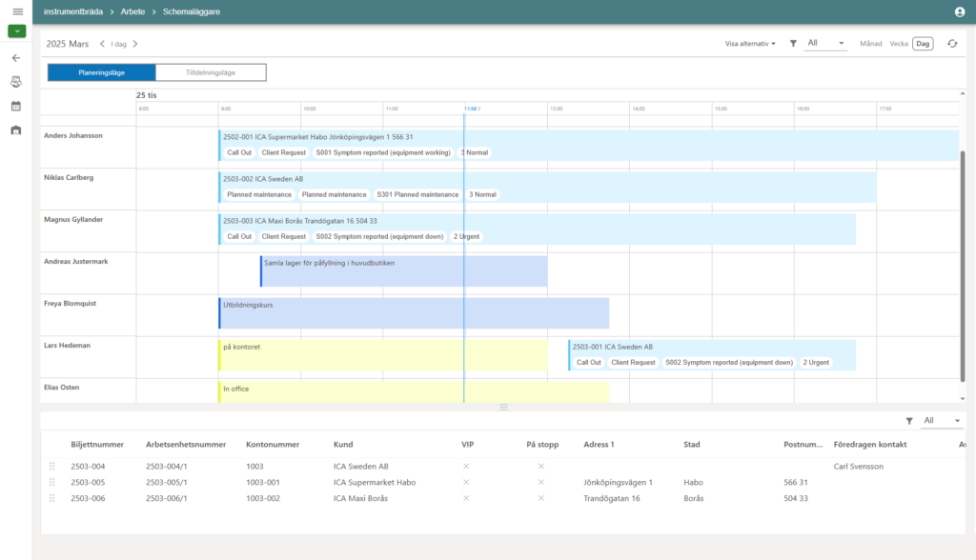Screen dimensions: 976x560
Task: Sort by Kontonummer column header
Action: tap(273, 444)
